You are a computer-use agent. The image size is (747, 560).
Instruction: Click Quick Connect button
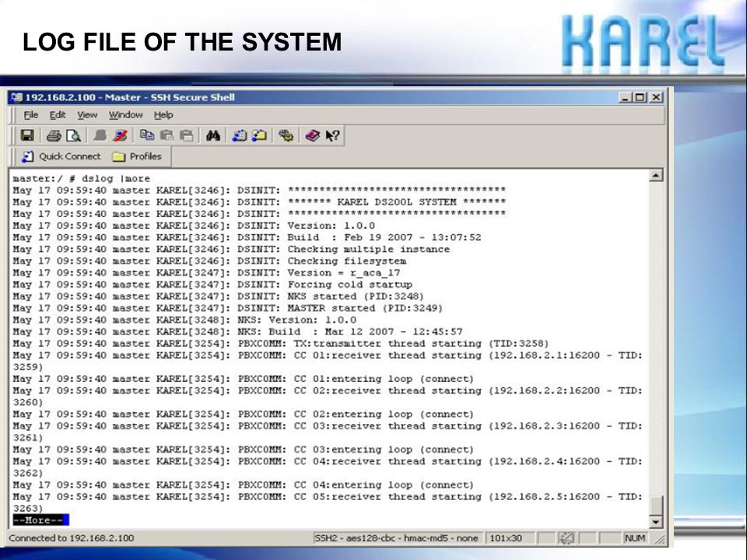coord(61,156)
